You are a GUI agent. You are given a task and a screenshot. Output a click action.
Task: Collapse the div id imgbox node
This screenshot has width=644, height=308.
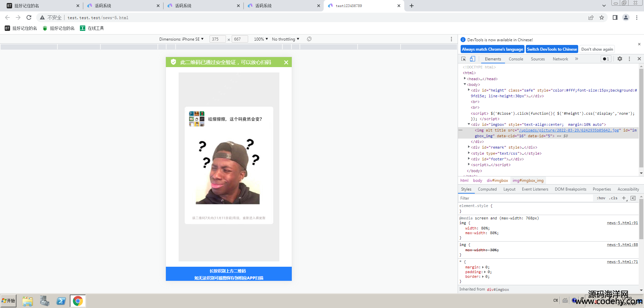point(469,124)
